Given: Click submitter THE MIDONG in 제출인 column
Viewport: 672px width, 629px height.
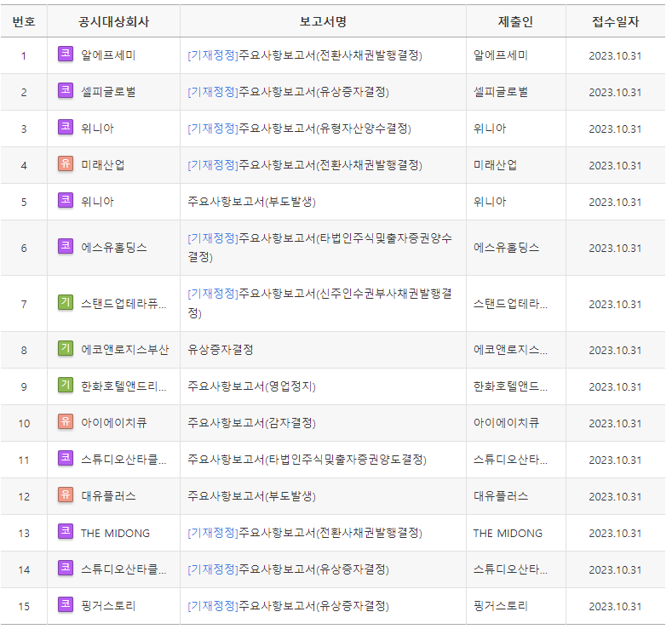Looking at the screenshot, I should (x=508, y=533).
